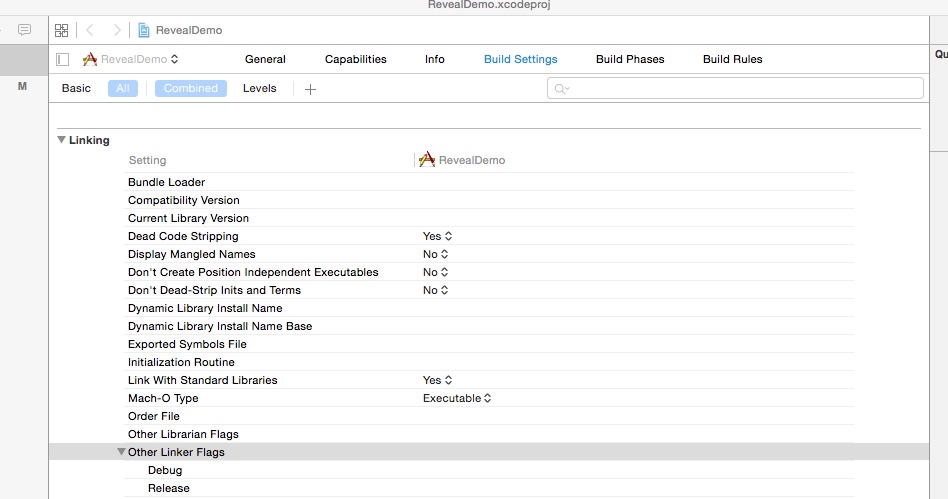Click the RevealDemo column header app icon
Viewport: 948px width, 499px height.
point(427,160)
